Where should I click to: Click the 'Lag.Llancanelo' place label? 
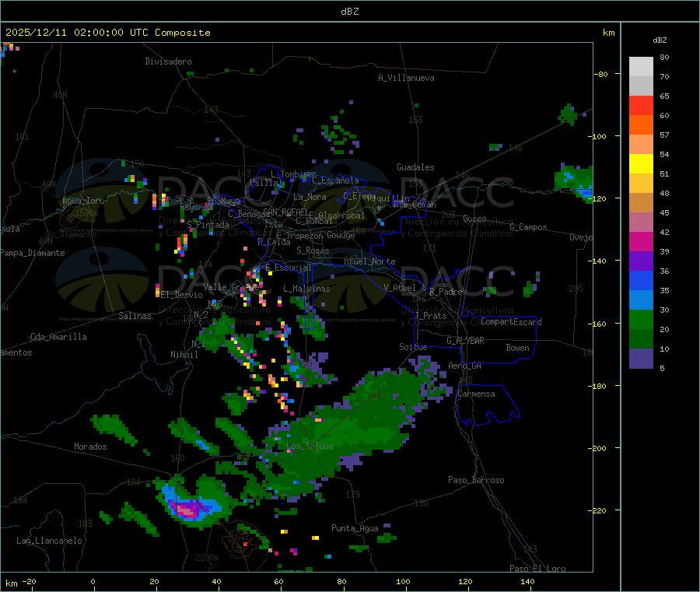(50, 541)
